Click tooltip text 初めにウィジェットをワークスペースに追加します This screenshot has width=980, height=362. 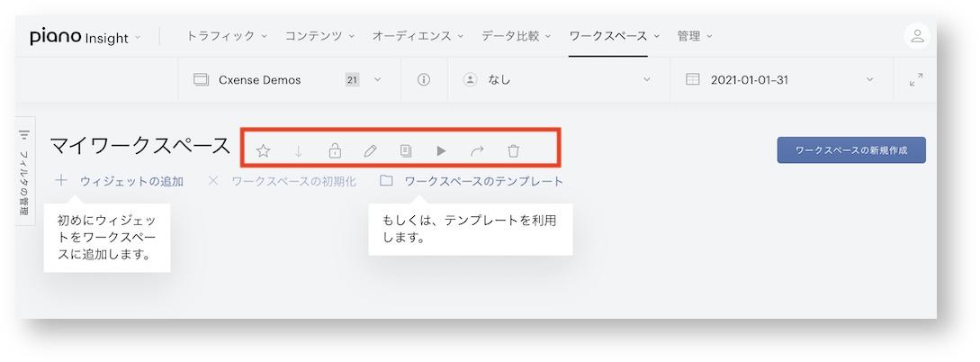tap(107, 238)
